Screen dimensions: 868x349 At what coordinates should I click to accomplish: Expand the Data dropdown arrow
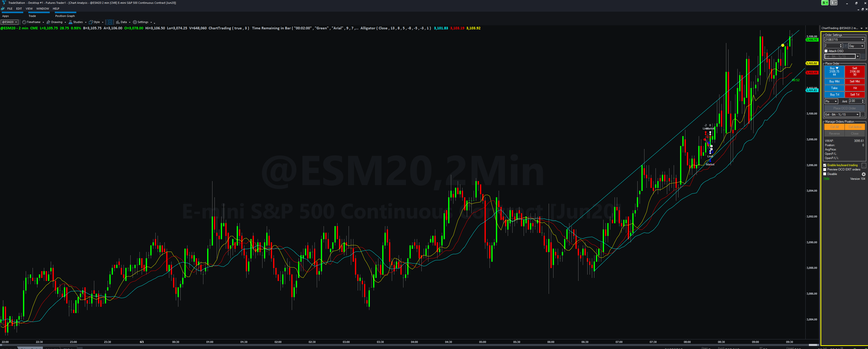pos(130,22)
